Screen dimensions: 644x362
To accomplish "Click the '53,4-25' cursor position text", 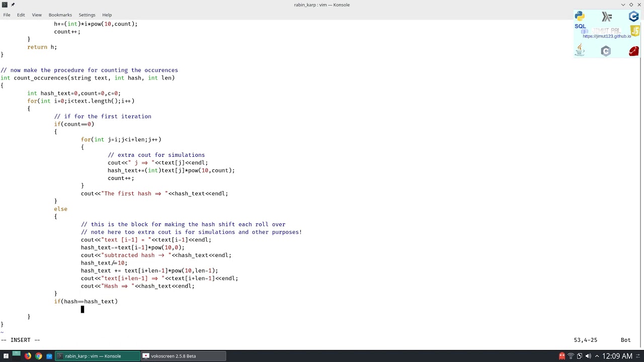I will pos(586,340).
